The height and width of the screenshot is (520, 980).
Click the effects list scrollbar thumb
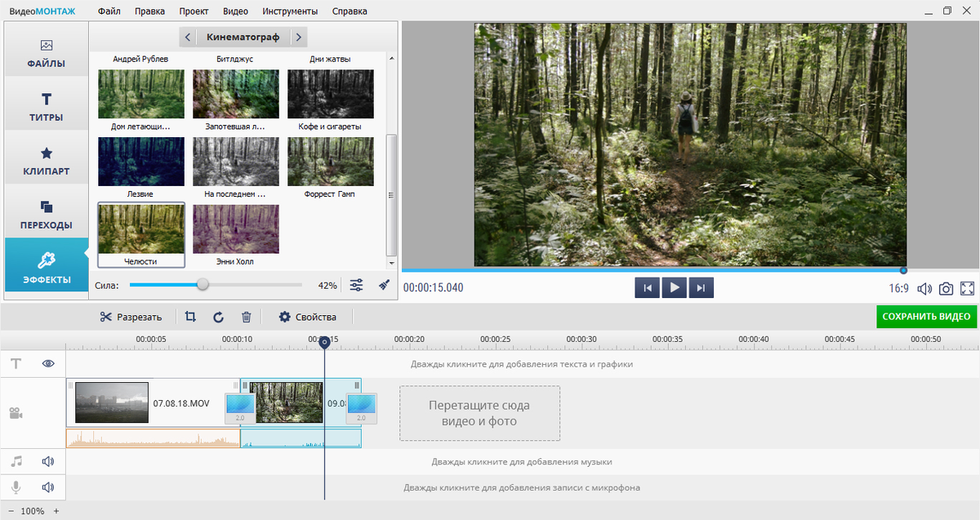coord(391,195)
